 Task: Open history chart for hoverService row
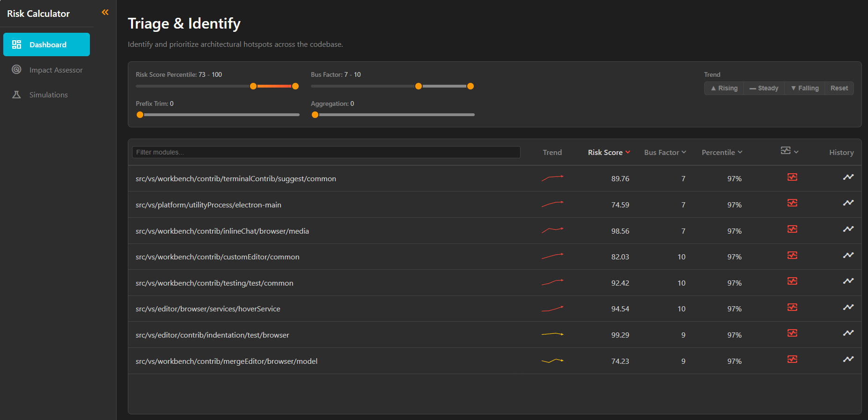pos(848,307)
